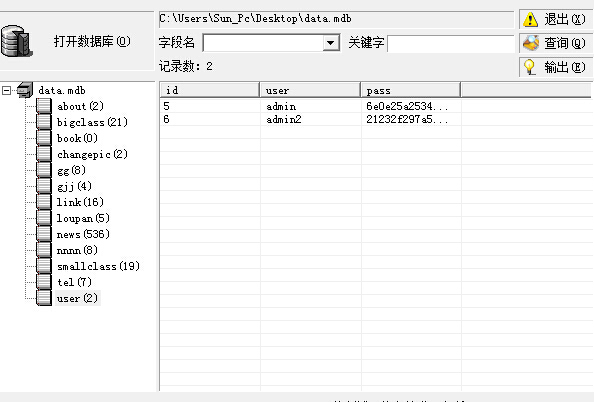Click the 关键字 keyword input field
This screenshot has width=594, height=402.
(x=450, y=44)
